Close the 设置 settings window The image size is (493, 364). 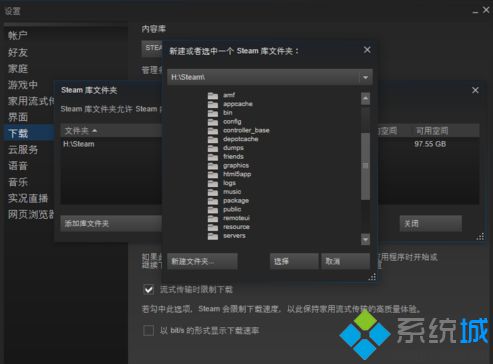(486, 10)
